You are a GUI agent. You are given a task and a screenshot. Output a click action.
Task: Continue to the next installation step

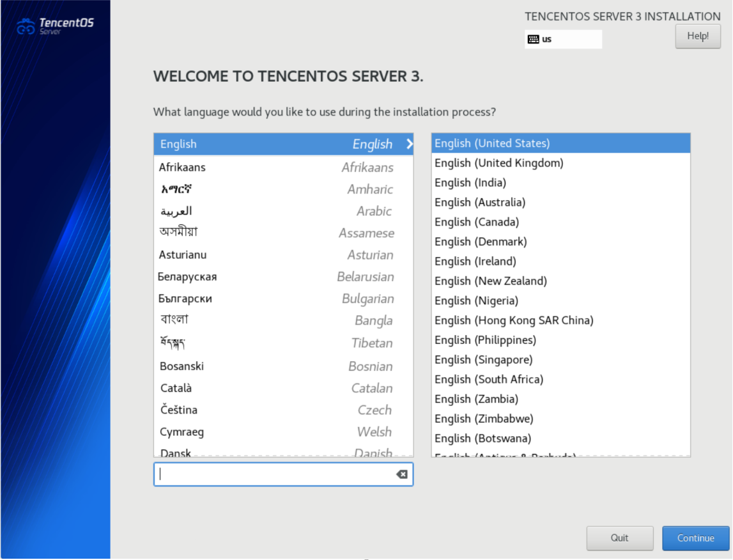pyautogui.click(x=695, y=538)
